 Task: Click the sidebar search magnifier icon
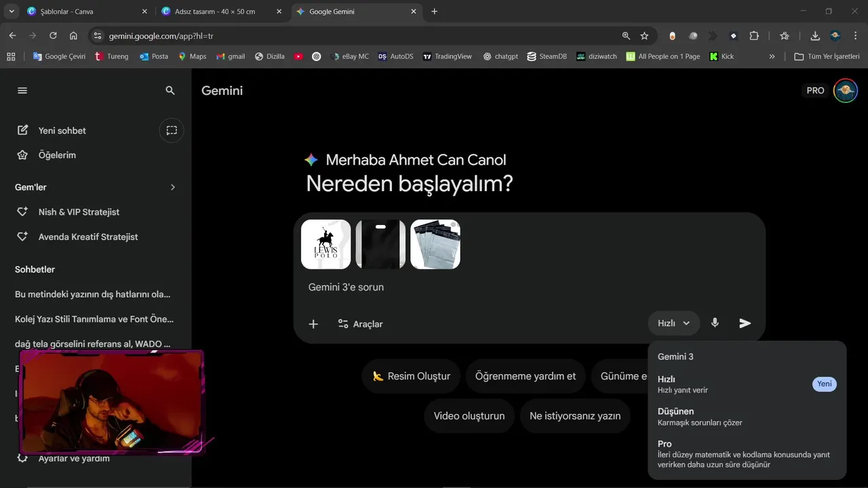(x=170, y=90)
